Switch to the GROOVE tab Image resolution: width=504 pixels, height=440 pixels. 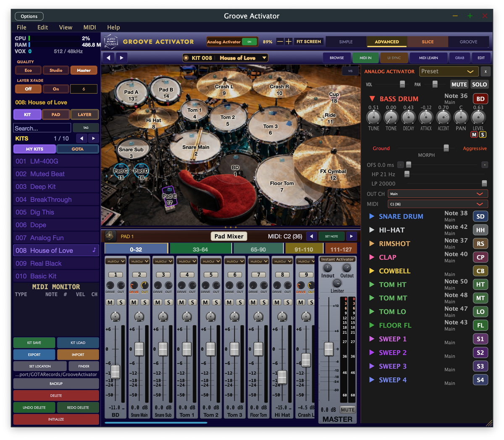(468, 42)
